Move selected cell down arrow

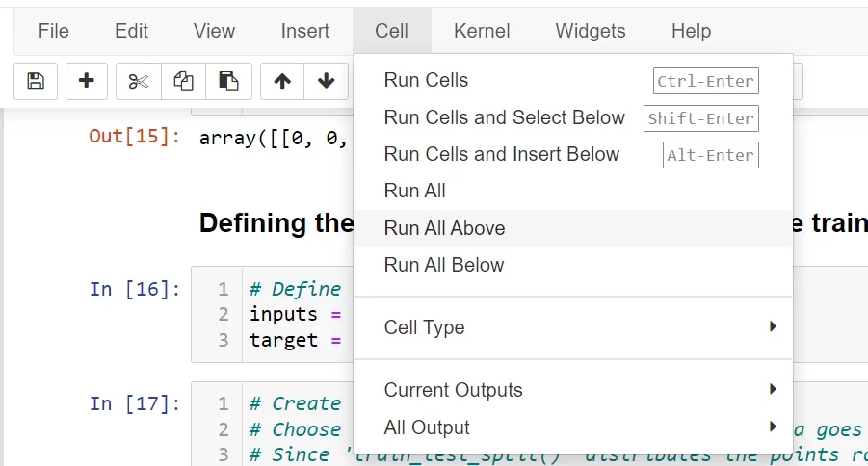(x=327, y=81)
